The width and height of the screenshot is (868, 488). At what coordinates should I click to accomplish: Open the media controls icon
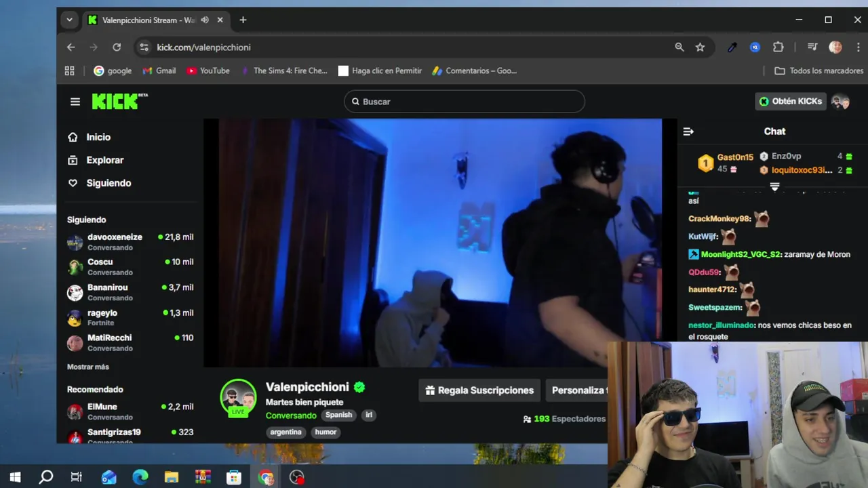pyautogui.click(x=812, y=47)
